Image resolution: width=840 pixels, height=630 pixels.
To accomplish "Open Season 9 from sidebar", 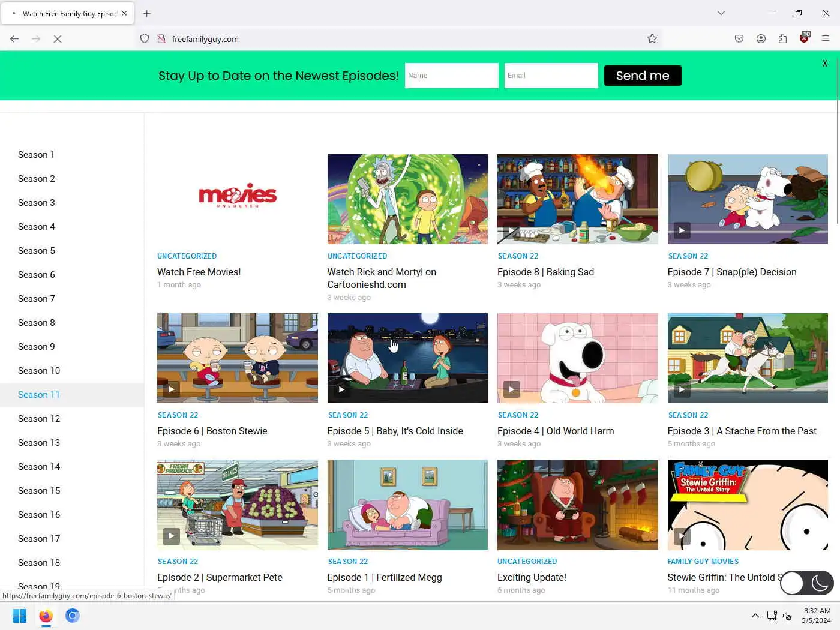I will click(x=37, y=347).
